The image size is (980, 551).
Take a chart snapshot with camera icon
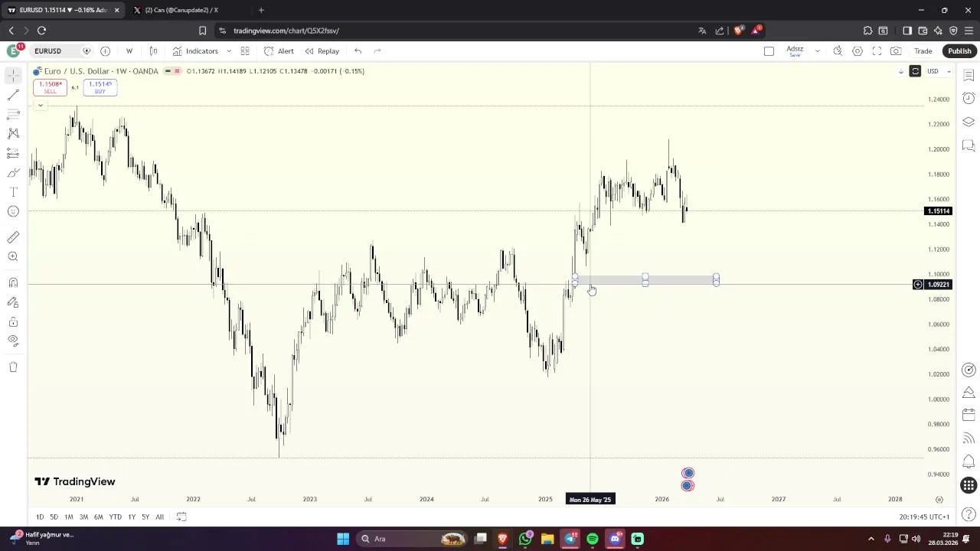tap(896, 51)
